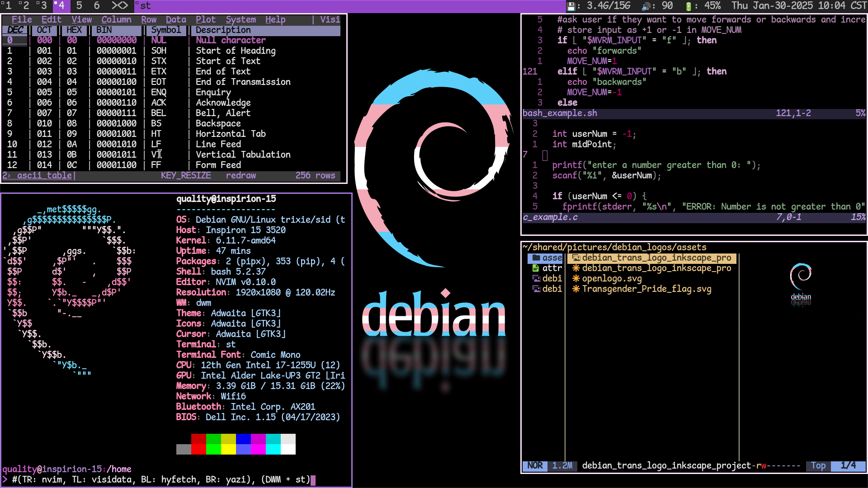Click the disk usage icon in status bar
The image size is (868, 488).
tap(571, 6)
